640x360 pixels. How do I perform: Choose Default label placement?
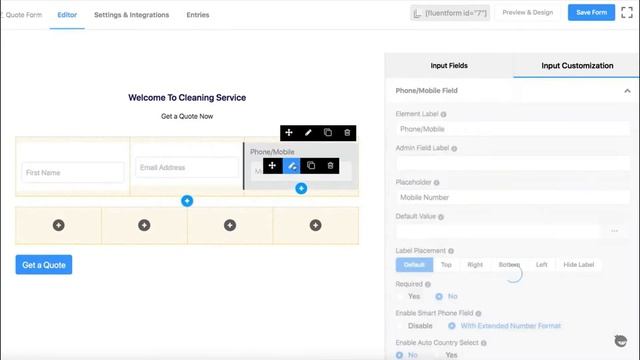[414, 265]
